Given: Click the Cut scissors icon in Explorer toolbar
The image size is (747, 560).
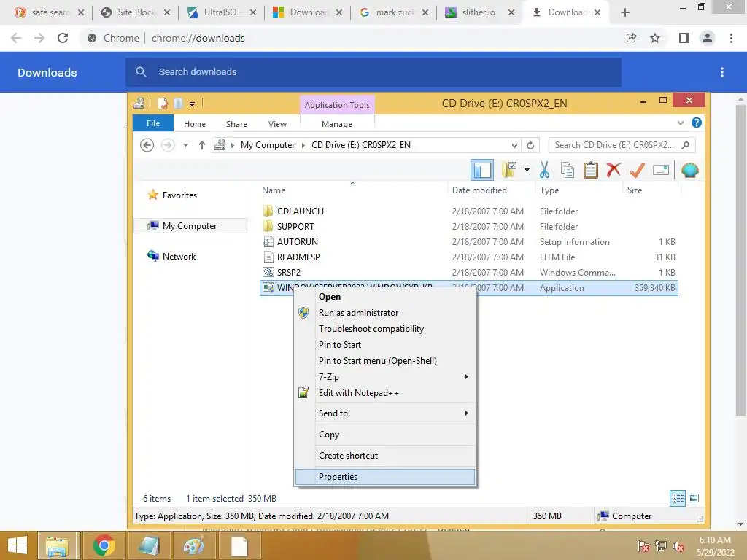Looking at the screenshot, I should 544,170.
